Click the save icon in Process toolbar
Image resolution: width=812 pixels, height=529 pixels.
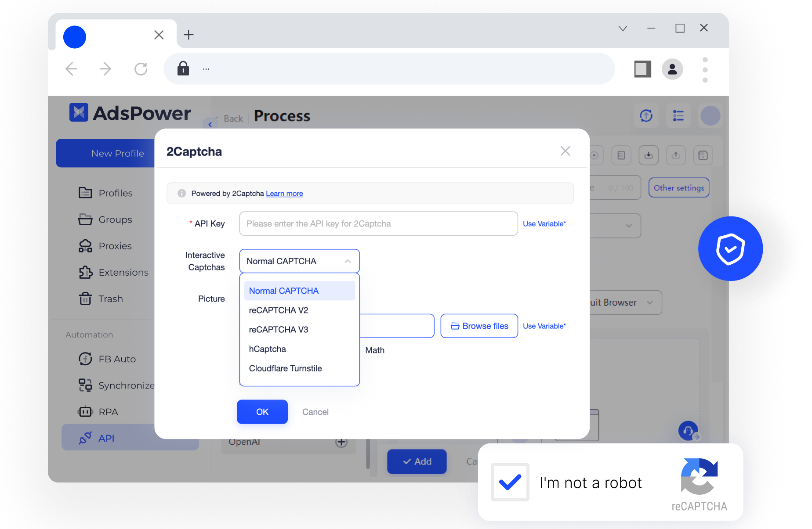(x=703, y=155)
